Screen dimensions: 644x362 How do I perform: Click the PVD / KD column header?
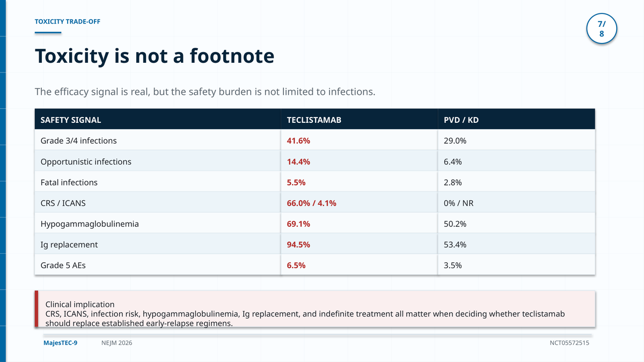tap(461, 120)
